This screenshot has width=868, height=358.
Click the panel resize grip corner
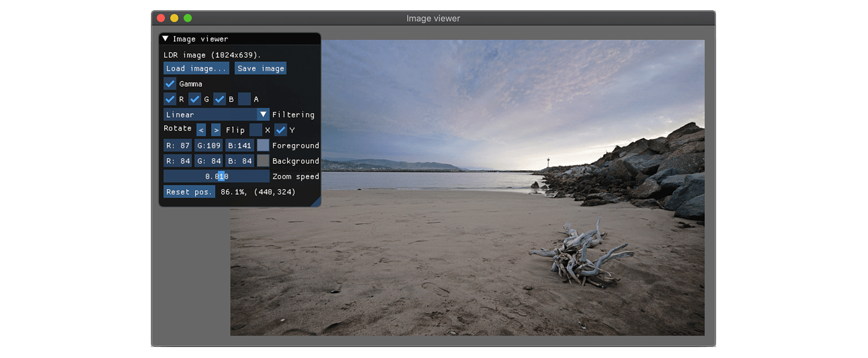316,202
